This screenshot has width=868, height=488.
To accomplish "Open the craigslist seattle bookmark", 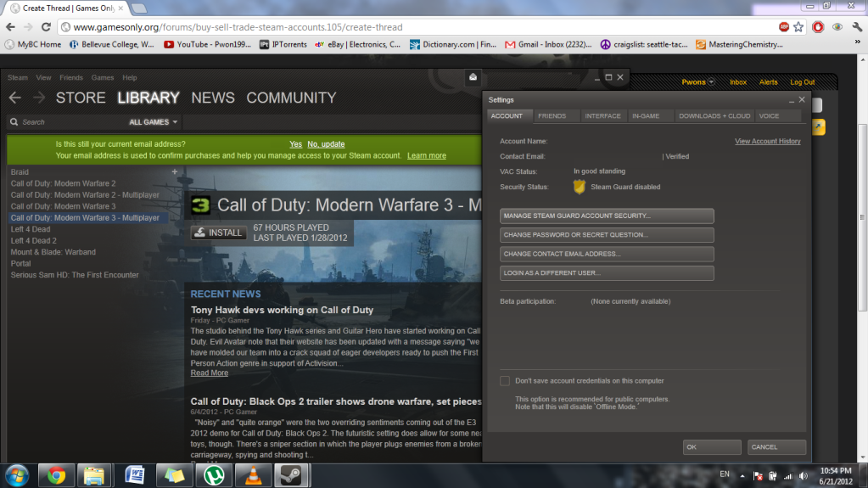I will [x=644, y=44].
